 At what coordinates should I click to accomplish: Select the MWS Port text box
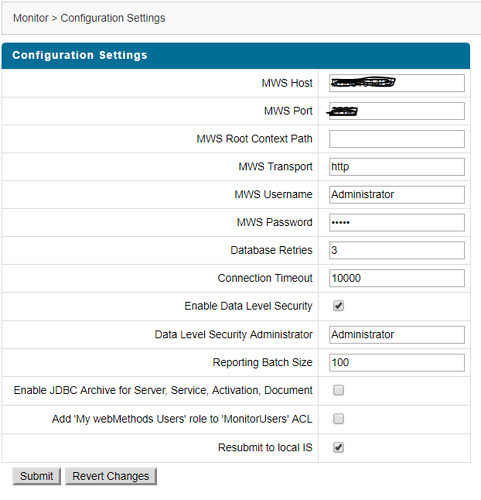click(x=397, y=111)
